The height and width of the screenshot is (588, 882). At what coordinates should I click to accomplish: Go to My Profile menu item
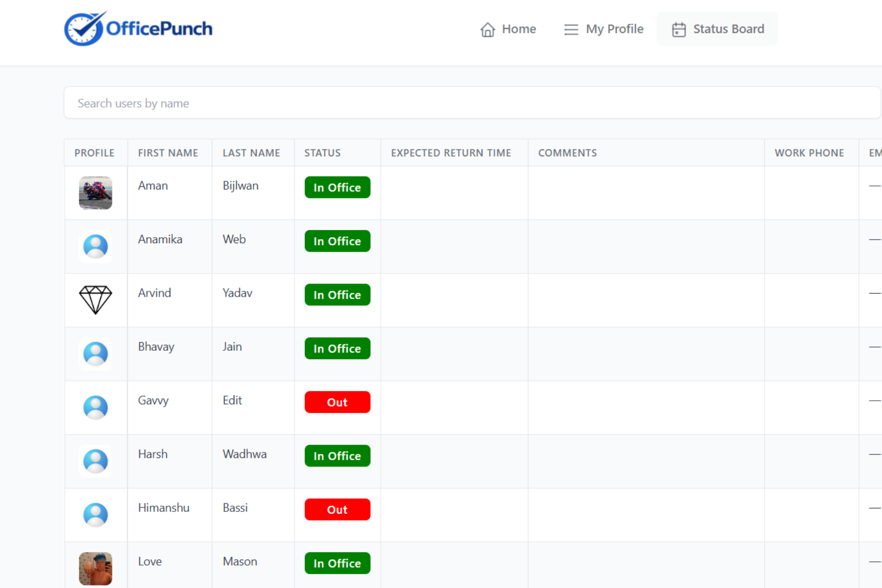(x=614, y=29)
